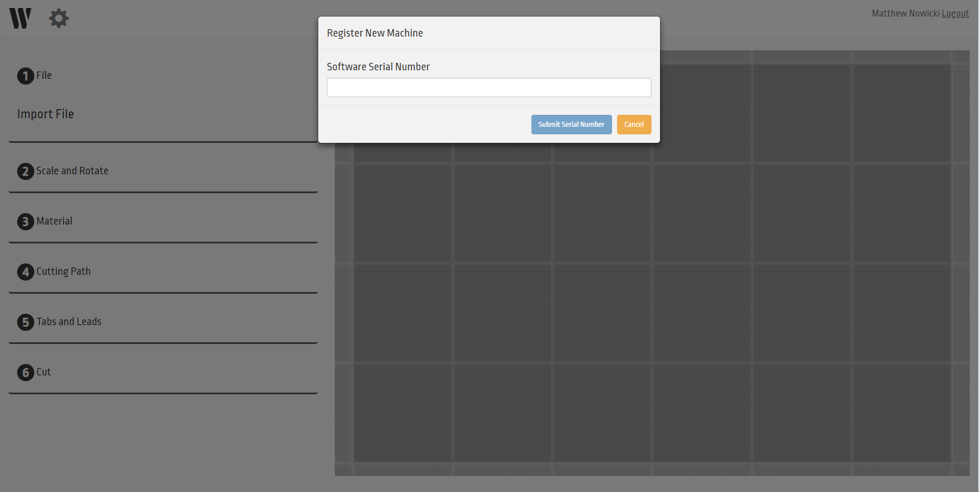Click the Software Serial Number label

click(378, 67)
